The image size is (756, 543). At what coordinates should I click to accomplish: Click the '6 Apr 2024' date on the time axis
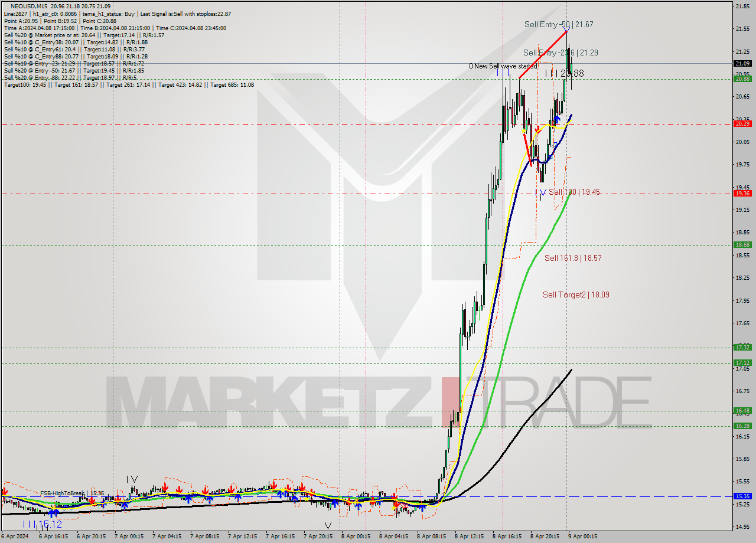point(14,537)
